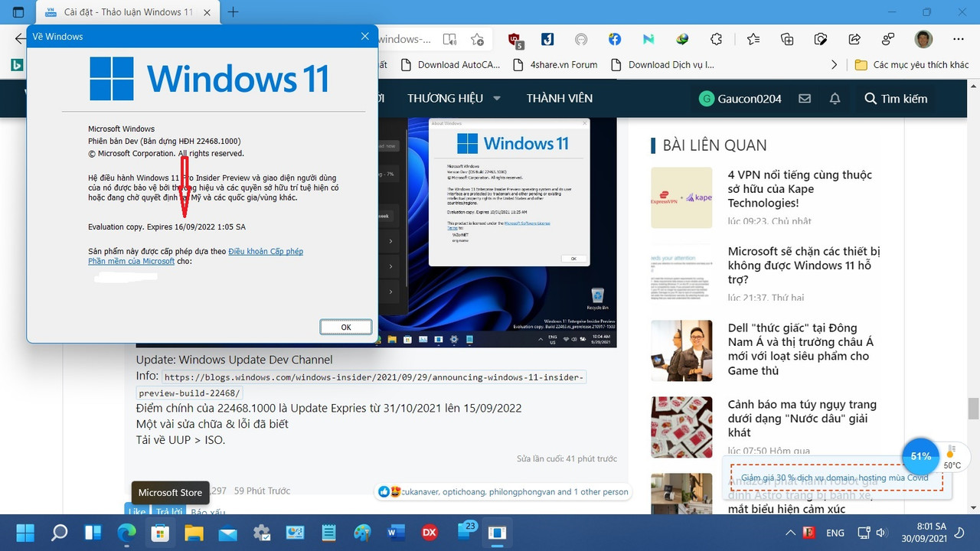Open article Cảnh báo ma túy ngụy trang
This screenshot has width=980, height=551.
[x=802, y=419]
